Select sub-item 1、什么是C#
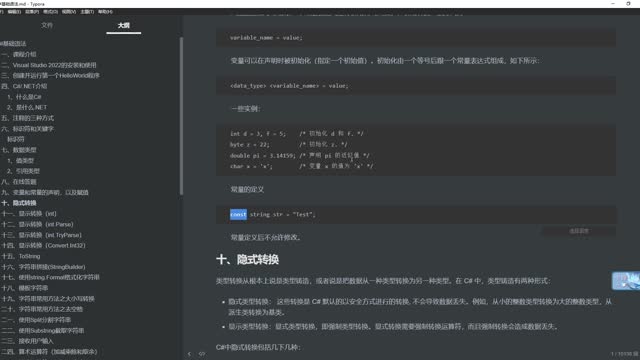Screen dimensions: 640x360 coord(24,97)
